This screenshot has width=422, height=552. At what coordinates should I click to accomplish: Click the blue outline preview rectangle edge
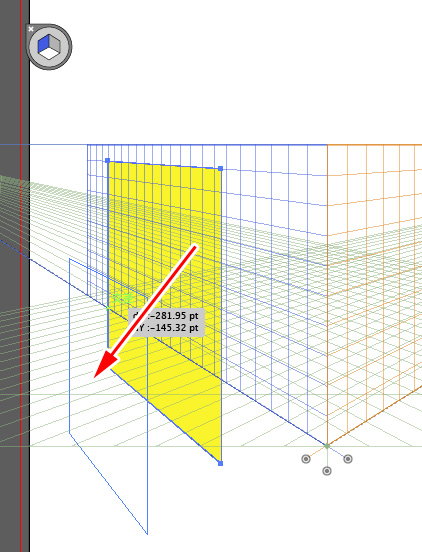(70, 345)
